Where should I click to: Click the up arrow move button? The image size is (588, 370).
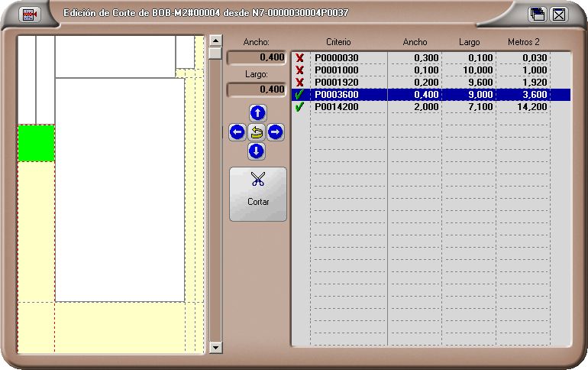257,113
